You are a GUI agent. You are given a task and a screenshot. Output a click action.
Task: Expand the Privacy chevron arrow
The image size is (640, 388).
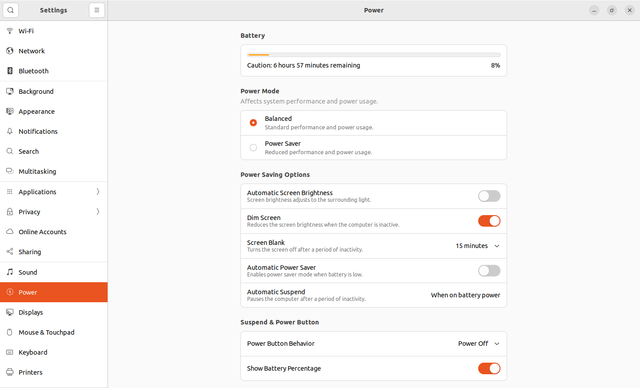98,212
